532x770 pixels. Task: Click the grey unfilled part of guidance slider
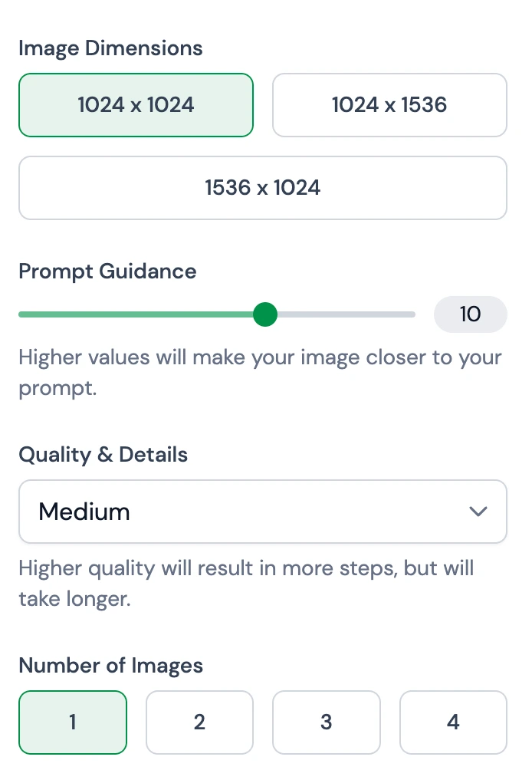345,314
